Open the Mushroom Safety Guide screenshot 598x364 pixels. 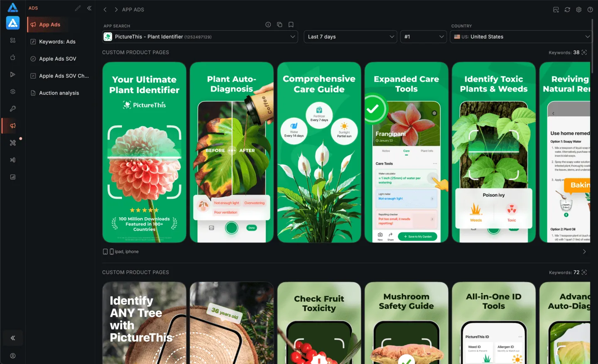coord(407,323)
